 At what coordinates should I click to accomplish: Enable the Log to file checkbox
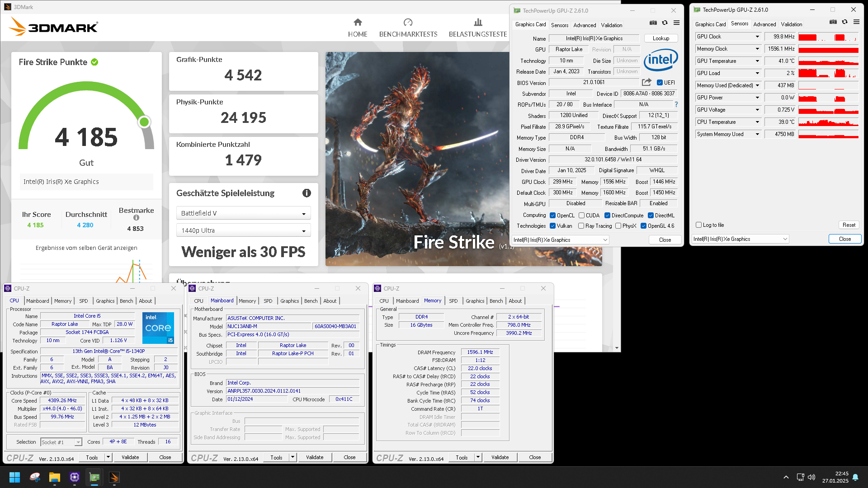pos(698,225)
